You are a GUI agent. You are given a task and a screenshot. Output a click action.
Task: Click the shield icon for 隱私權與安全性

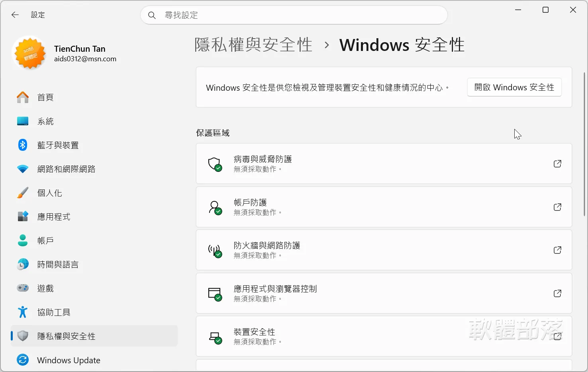pyautogui.click(x=23, y=336)
